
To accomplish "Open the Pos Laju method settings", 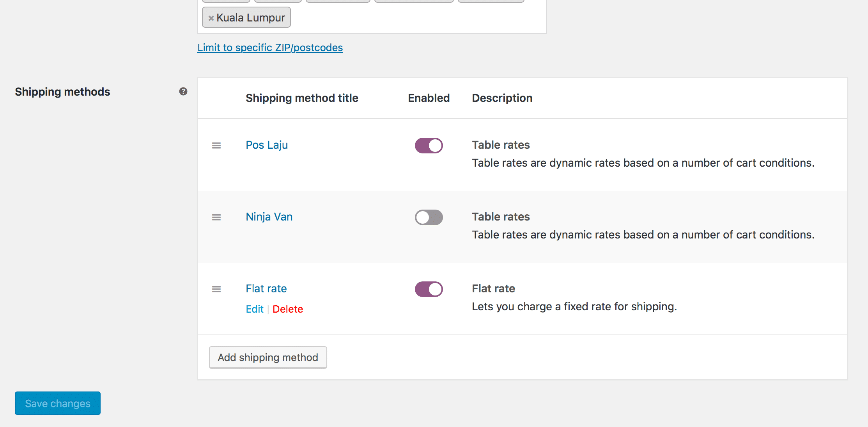I will pyautogui.click(x=267, y=145).
